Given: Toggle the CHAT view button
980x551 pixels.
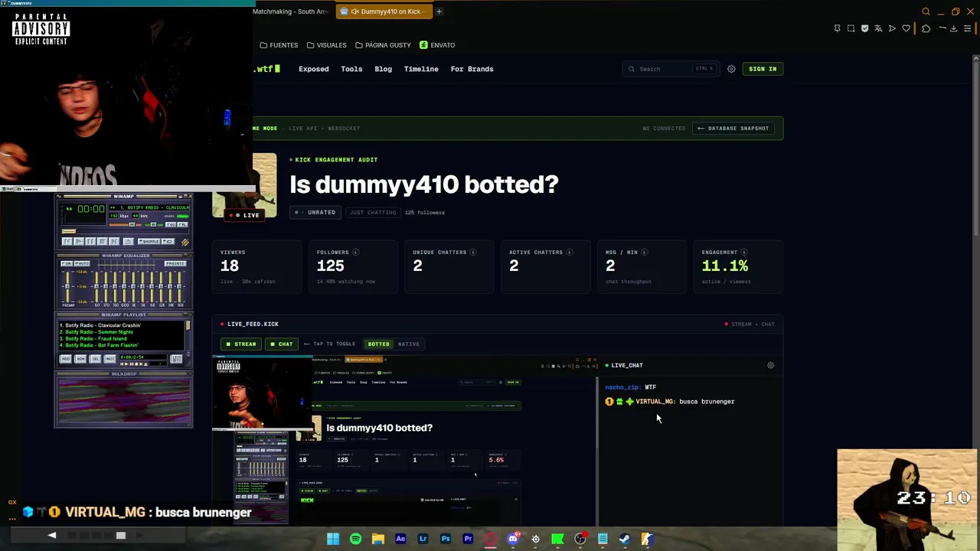Looking at the screenshot, I should [281, 344].
